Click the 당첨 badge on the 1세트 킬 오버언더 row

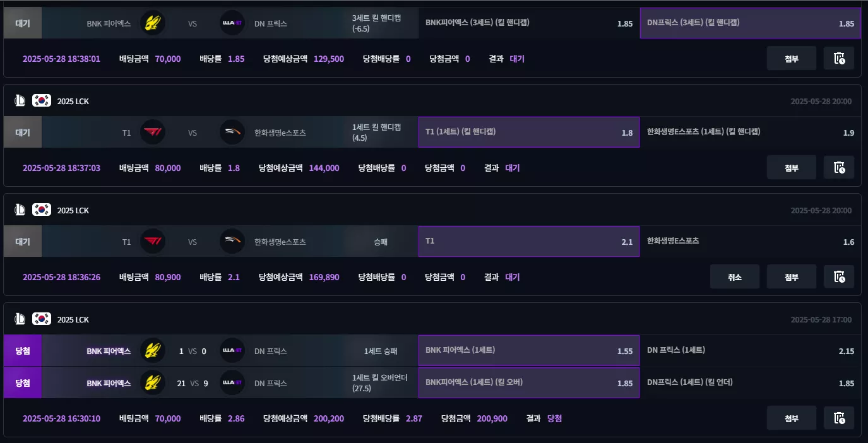pyautogui.click(x=23, y=382)
